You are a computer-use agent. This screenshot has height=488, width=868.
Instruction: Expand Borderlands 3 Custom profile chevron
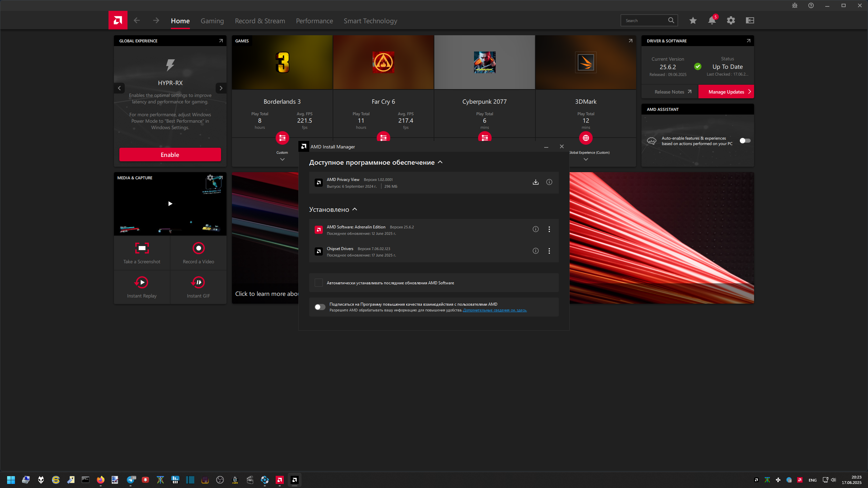pyautogui.click(x=282, y=159)
